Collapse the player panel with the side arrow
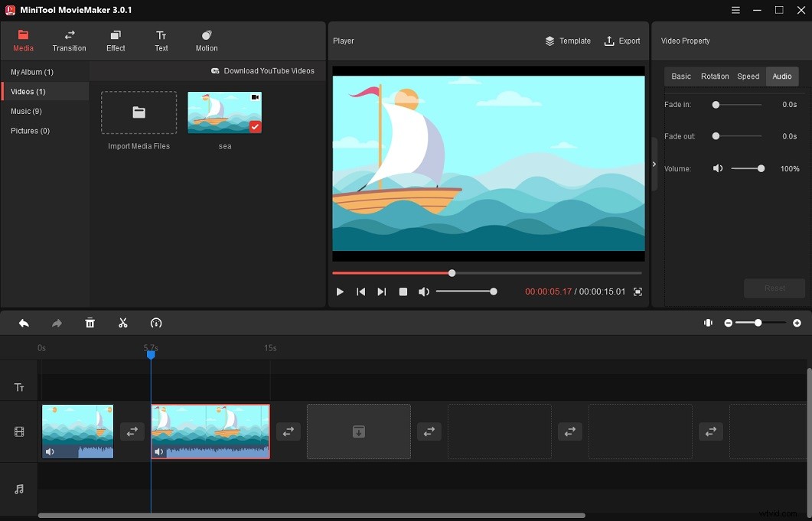Viewport: 812px width, 521px height. click(654, 164)
